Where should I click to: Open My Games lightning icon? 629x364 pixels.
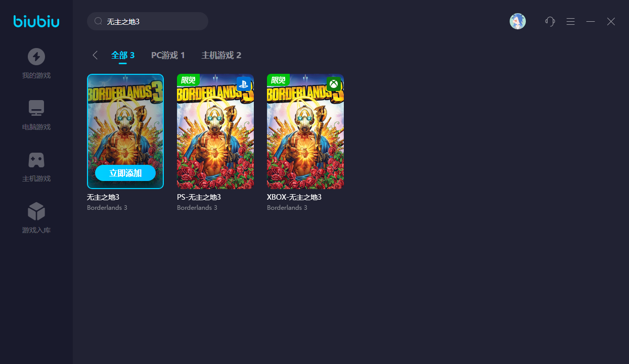(x=36, y=57)
